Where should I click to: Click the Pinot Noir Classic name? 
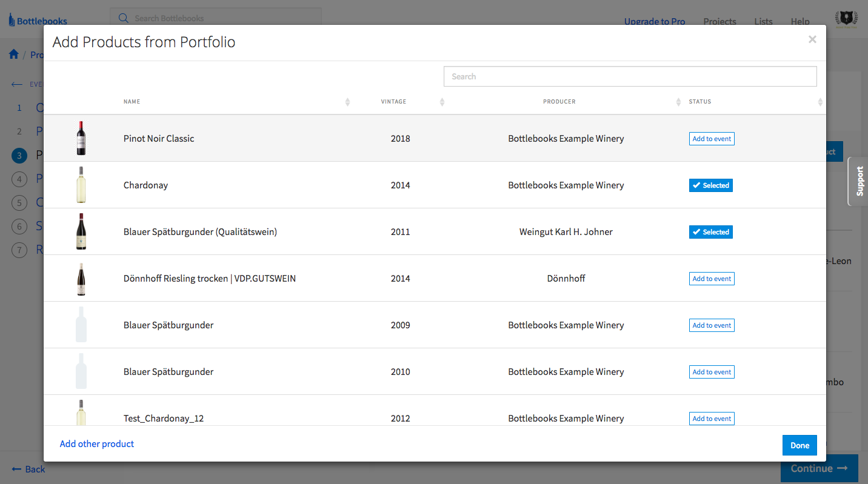159,139
